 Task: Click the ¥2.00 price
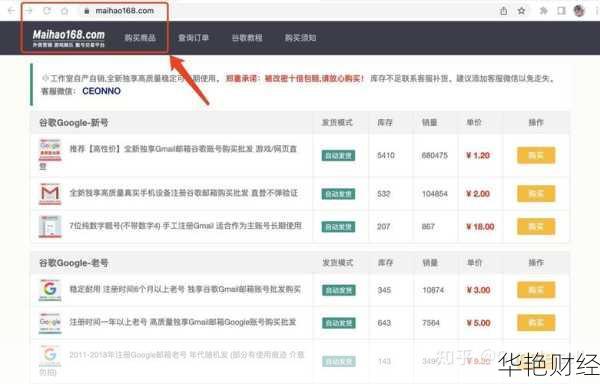478,194
